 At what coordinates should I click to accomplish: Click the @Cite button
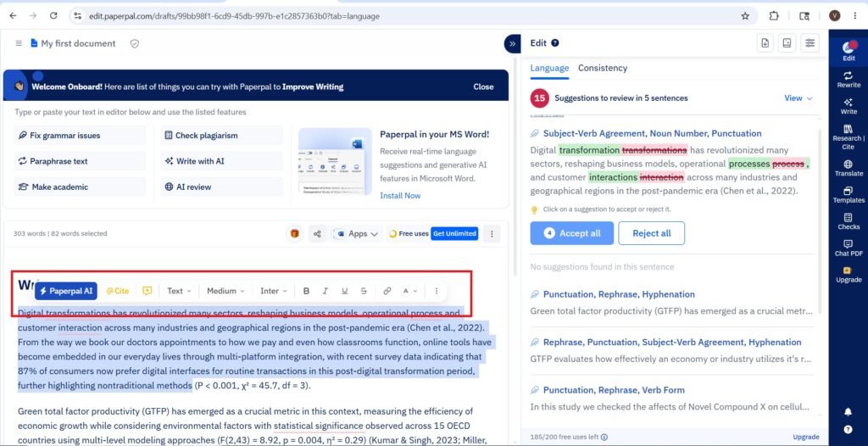[117, 291]
